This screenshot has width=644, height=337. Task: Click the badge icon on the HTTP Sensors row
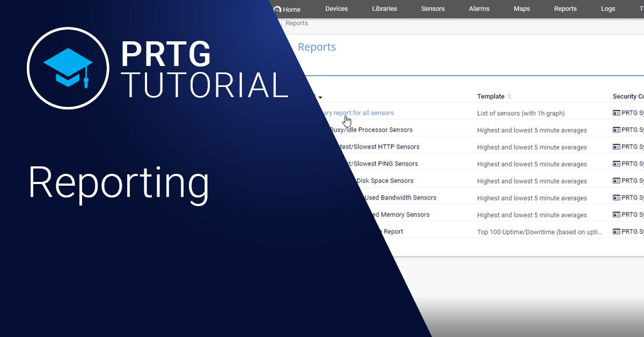pyautogui.click(x=616, y=146)
